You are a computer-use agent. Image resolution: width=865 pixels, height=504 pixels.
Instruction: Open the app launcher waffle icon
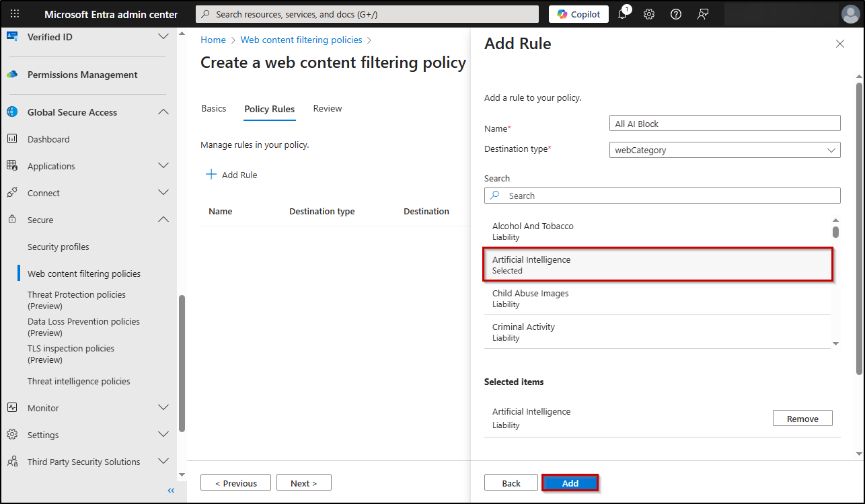tap(15, 14)
